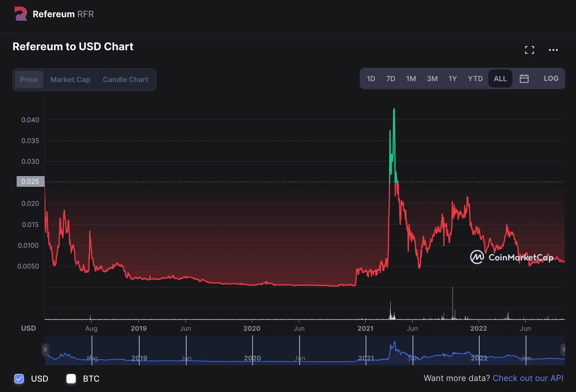Click the 2021 x-axis label
The height and width of the screenshot is (392, 576).
click(365, 328)
